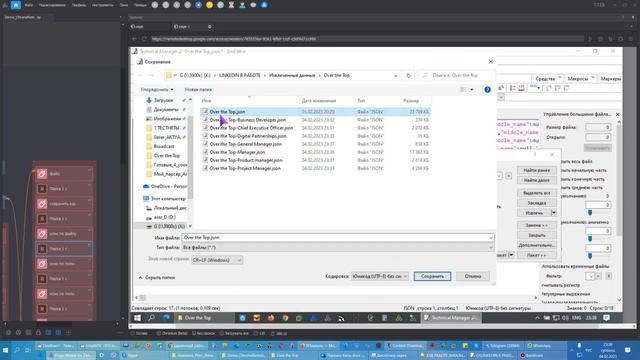Image resolution: width=640 pixels, height=360 pixels.
Task: Click the file name input field
Action: (337, 238)
